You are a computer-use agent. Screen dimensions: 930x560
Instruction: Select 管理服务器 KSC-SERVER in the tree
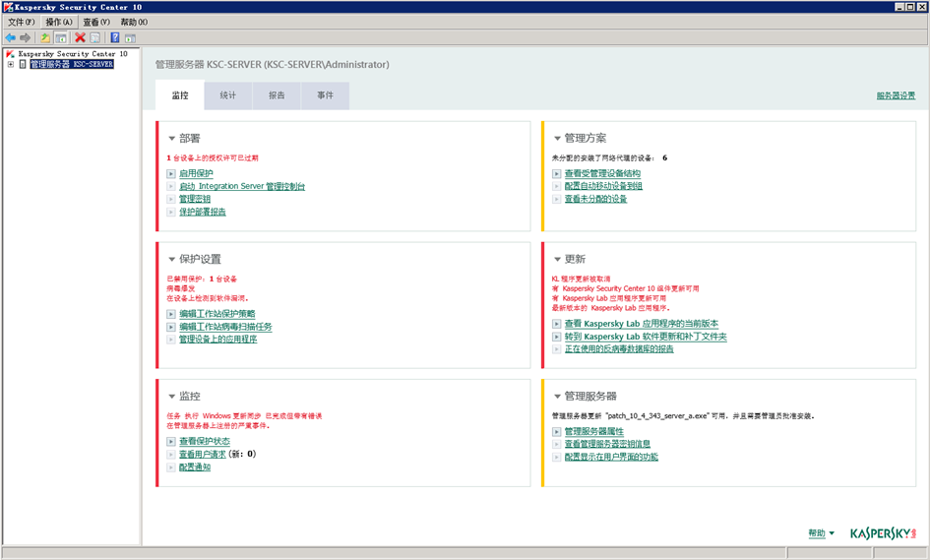pos(72,64)
